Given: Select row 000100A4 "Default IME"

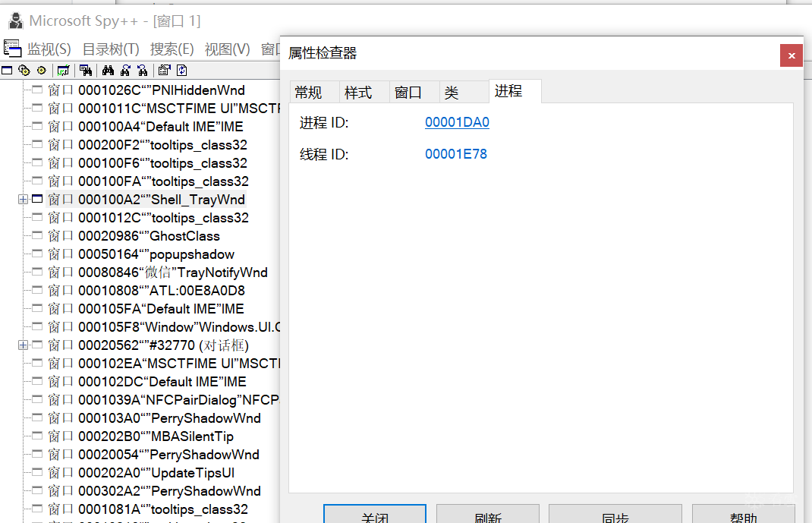Looking at the screenshot, I should [x=146, y=126].
